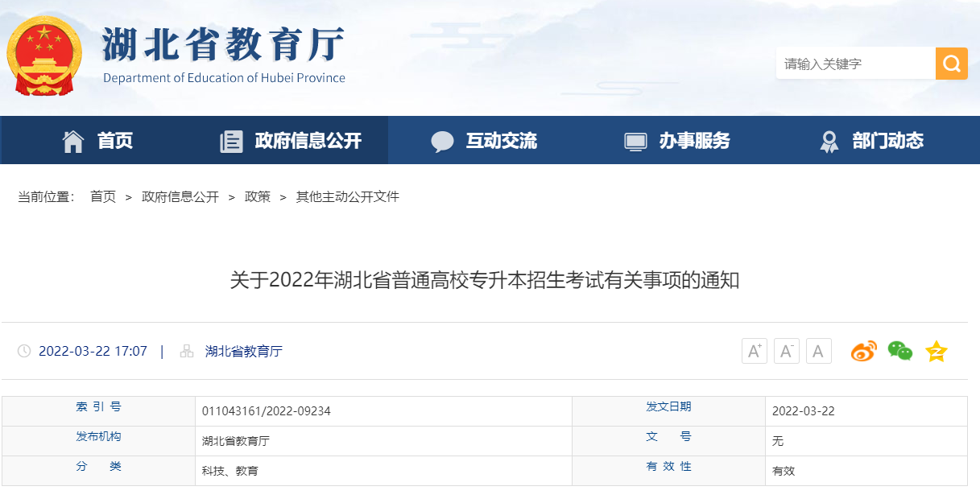This screenshot has width=980, height=503.
Task: Go to 互动交流 in the navigation bar
Action: 484,141
